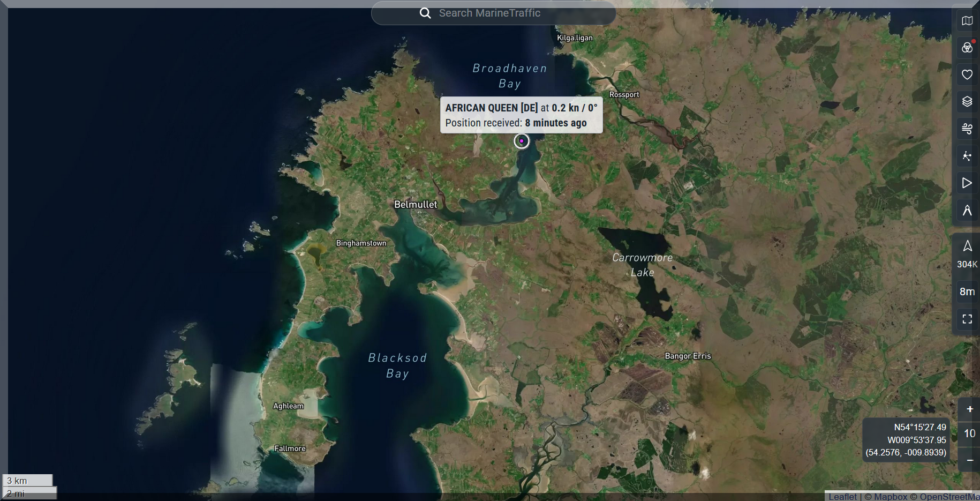980x501 pixels.
Task: Enter fullscreen map mode
Action: coord(967,319)
